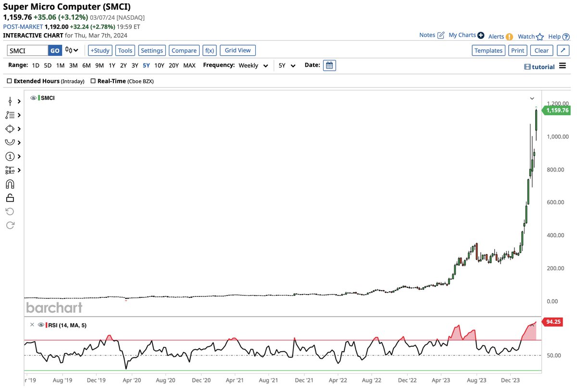Expand the shapes tool chevron

[19, 129]
